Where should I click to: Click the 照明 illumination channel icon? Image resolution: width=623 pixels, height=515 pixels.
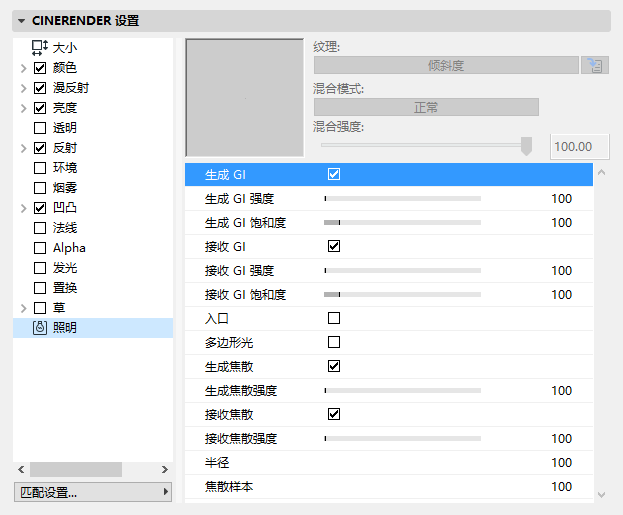[x=40, y=327]
